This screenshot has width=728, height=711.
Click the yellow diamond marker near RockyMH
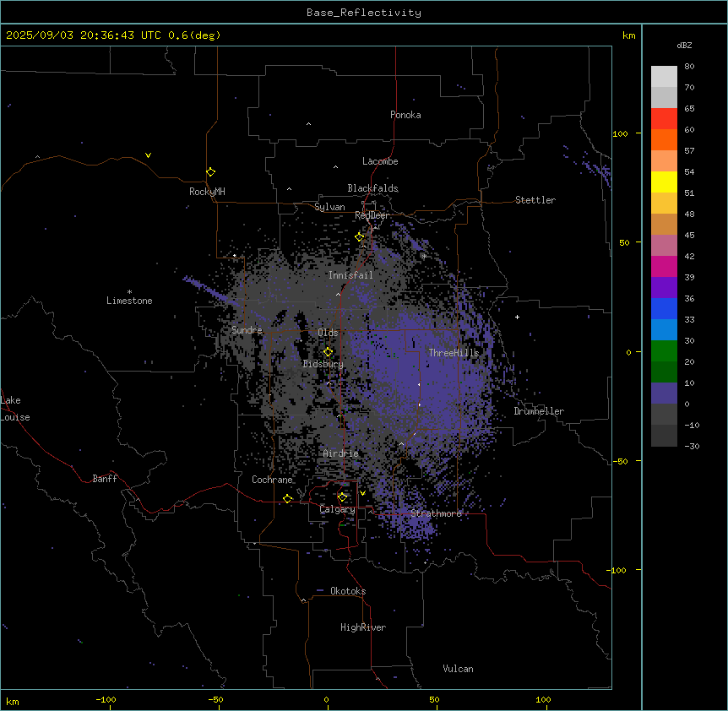pyautogui.click(x=210, y=171)
